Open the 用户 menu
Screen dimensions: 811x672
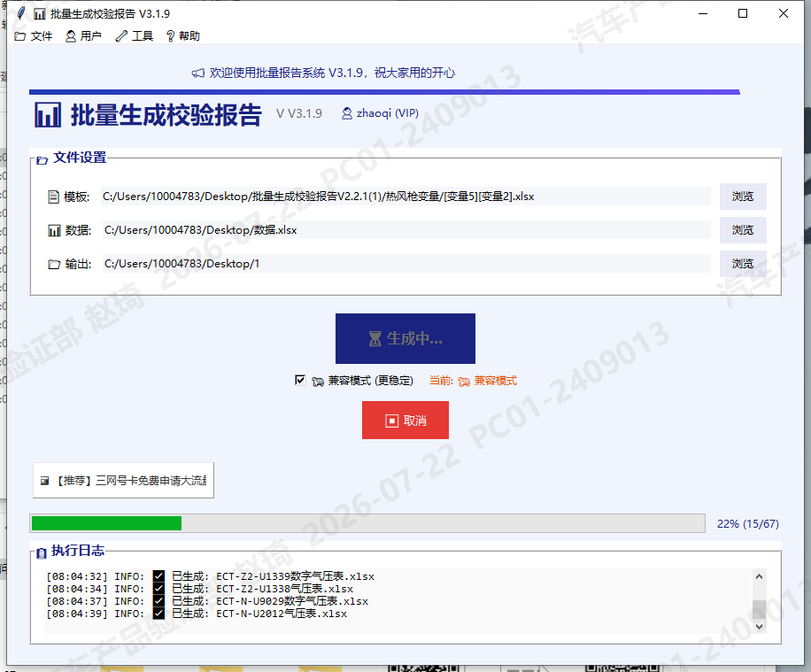click(83, 36)
